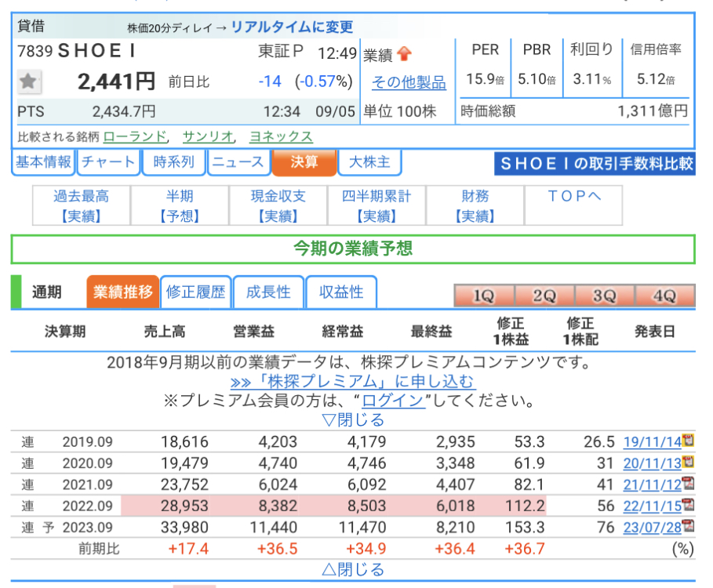Select the 決算 tab
Viewport: 713px width, 588px height.
click(304, 162)
